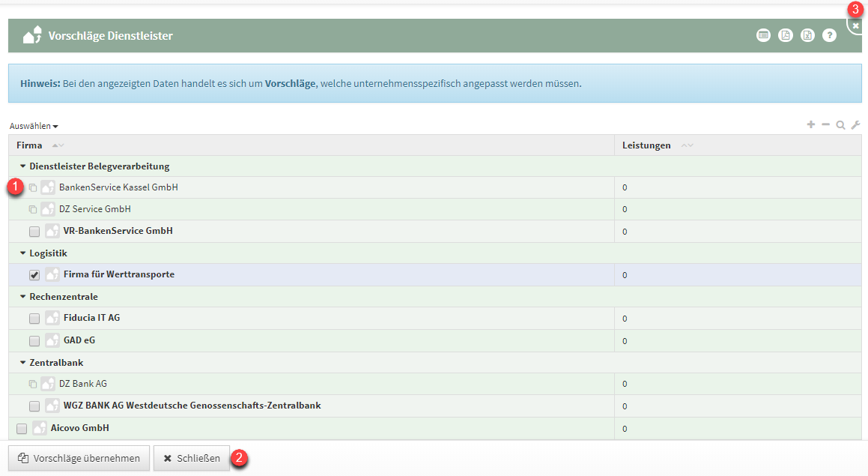This screenshot has height=476, width=868.
Task: Open the Auswählen dropdown
Action: tap(34, 126)
